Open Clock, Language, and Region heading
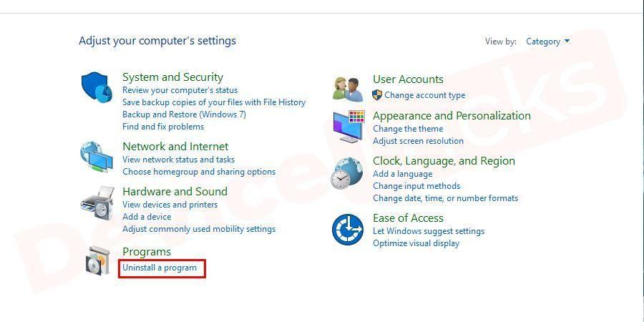 coord(444,161)
